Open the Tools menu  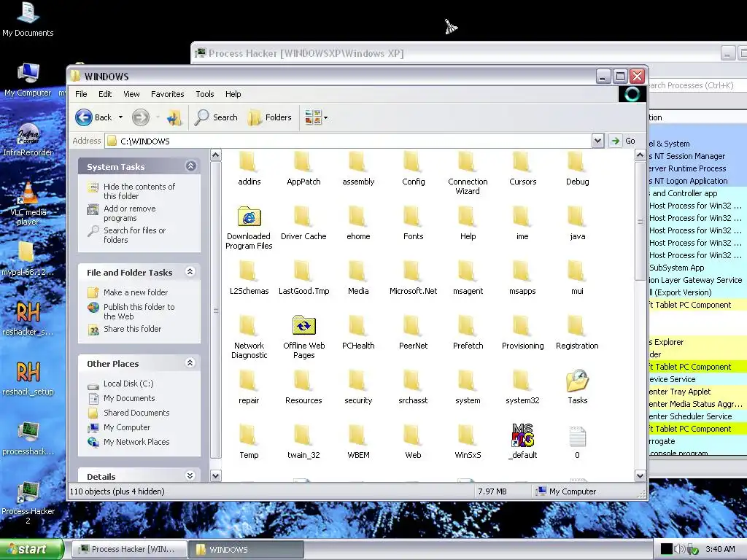tap(205, 94)
